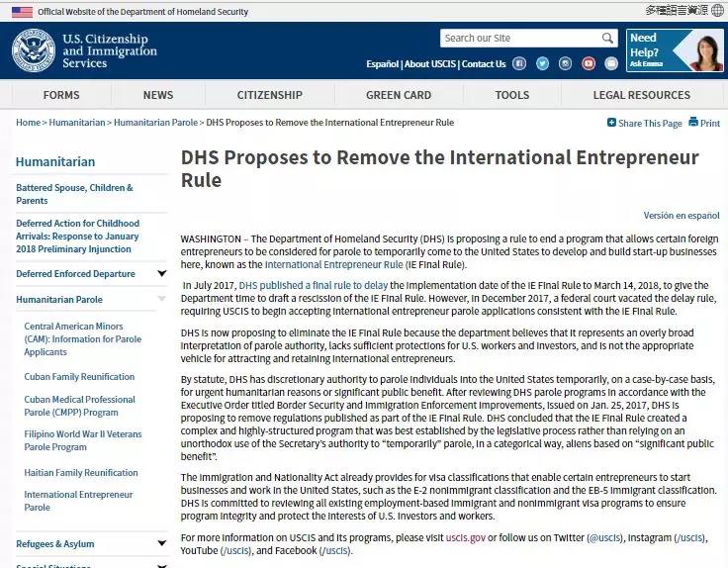Go to Home breadcrumb

(29, 123)
